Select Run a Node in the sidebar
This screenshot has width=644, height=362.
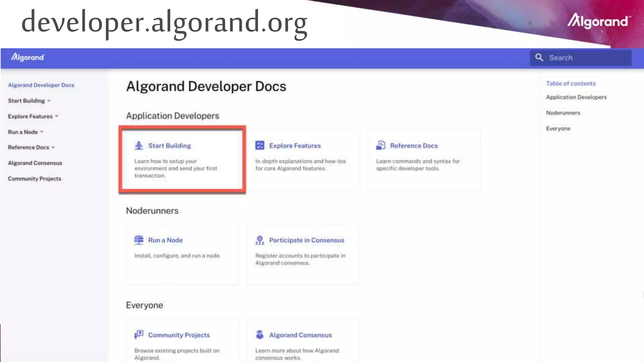pos(23,132)
